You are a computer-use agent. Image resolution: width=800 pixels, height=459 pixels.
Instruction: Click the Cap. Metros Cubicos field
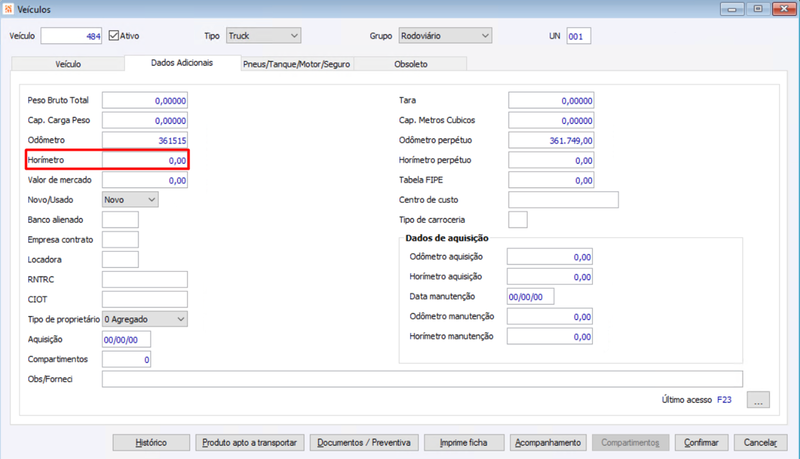click(551, 120)
